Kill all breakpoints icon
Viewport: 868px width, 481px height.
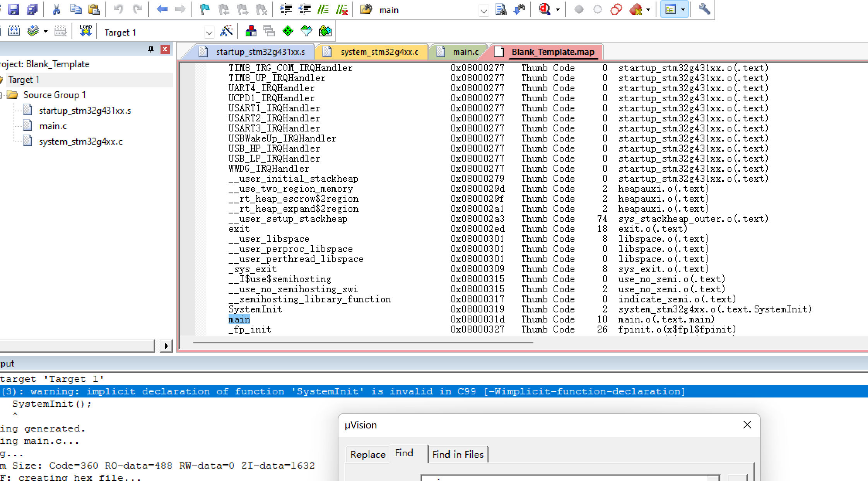[636, 9]
